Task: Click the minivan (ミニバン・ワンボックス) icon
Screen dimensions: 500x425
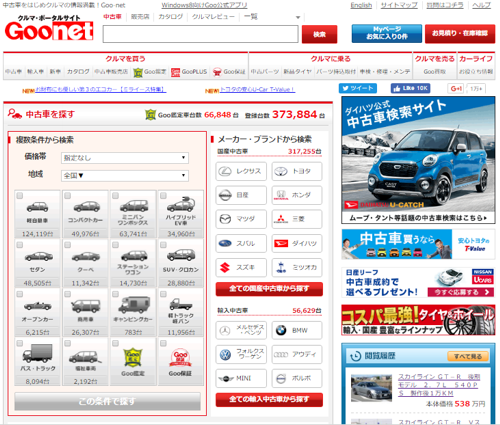Action: pos(134,206)
